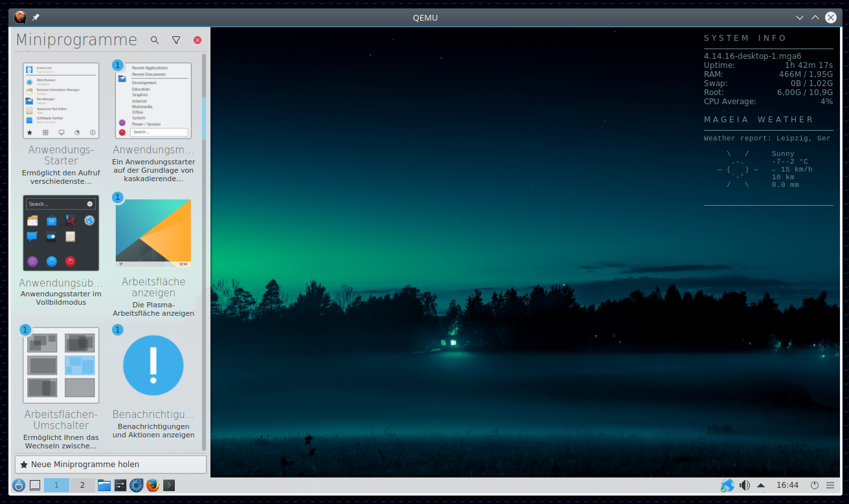The image size is (849, 504).
Task: Click the kernel version 4.14.16-desktop-1.mga6 text
Action: [x=753, y=56]
